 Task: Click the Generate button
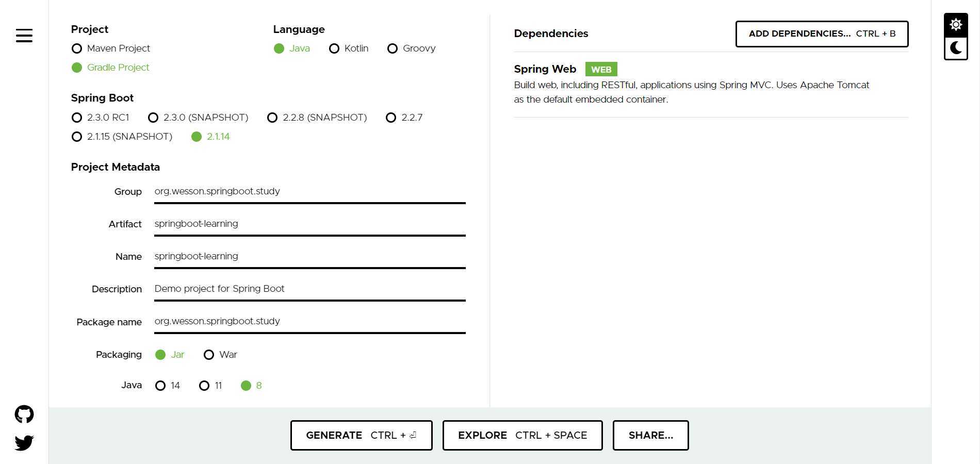coord(361,435)
